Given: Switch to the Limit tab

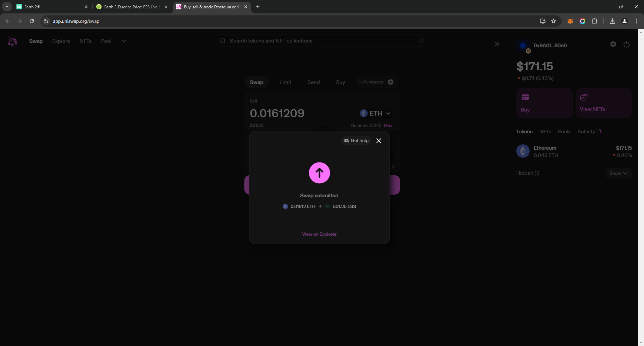Looking at the screenshot, I should 285,82.
